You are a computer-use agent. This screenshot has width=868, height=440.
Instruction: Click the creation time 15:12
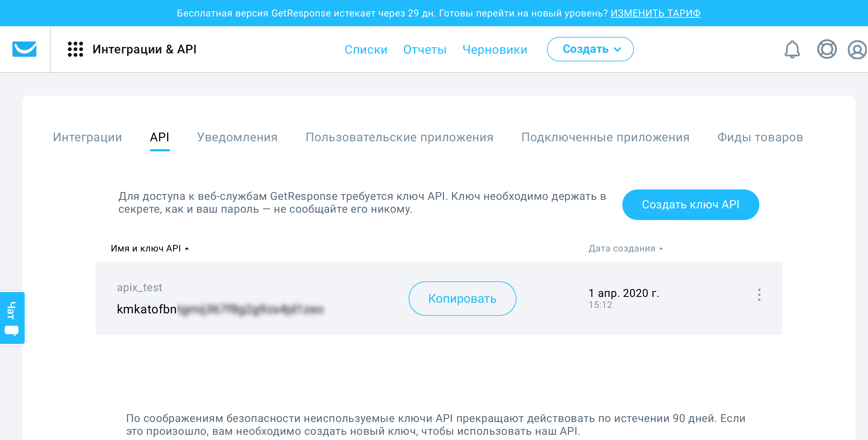pyautogui.click(x=600, y=305)
